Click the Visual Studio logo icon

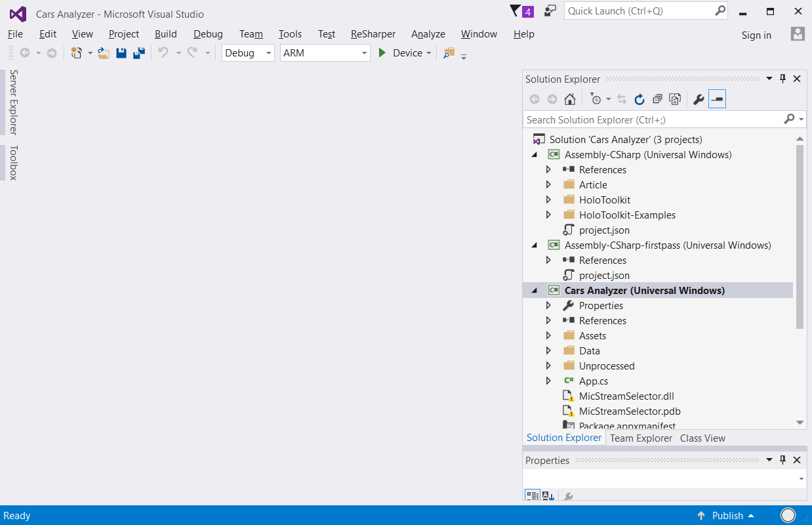click(18, 13)
